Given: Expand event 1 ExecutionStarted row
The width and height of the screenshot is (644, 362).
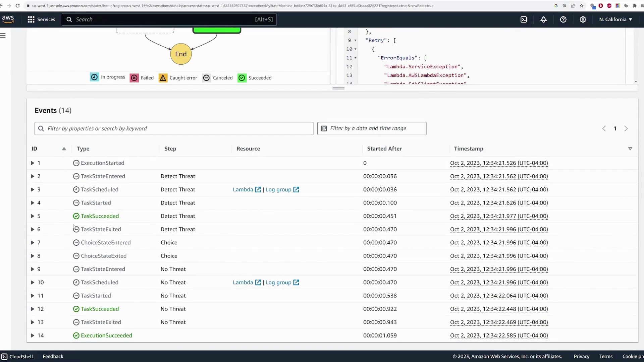Looking at the screenshot, I should click(32, 163).
